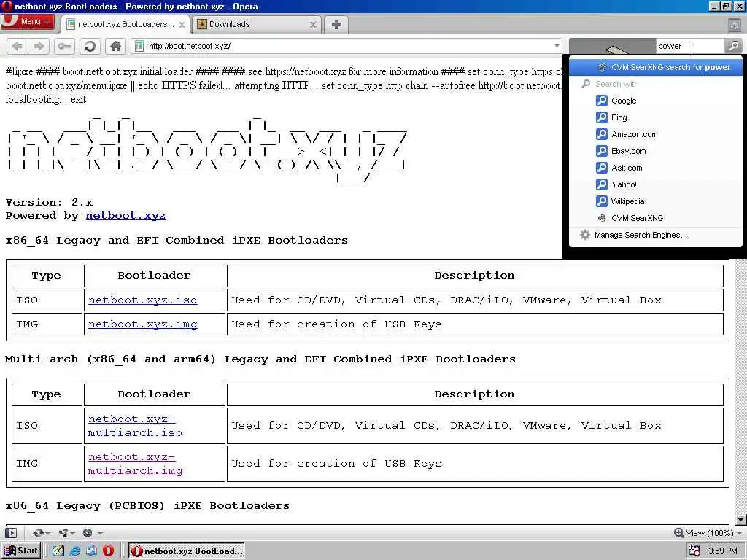Download netboot.xyz-multiarch.iso
Image resolution: width=747 pixels, height=560 pixels.
[135, 426]
